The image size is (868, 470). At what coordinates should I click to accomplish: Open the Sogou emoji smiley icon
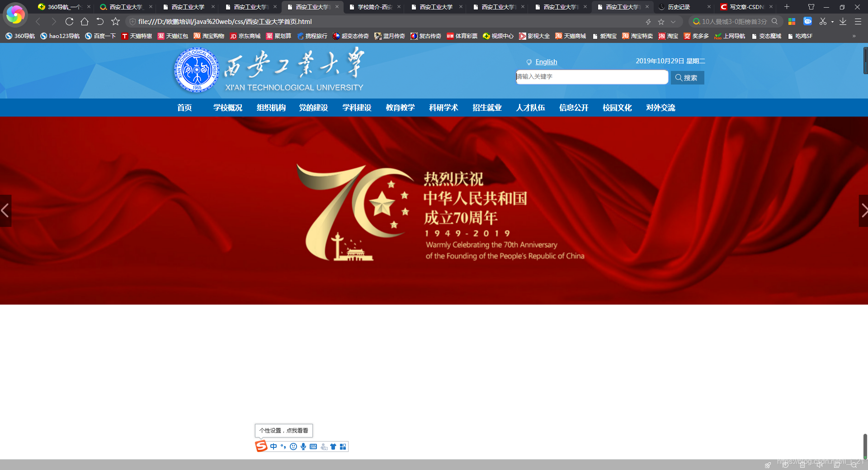293,446
